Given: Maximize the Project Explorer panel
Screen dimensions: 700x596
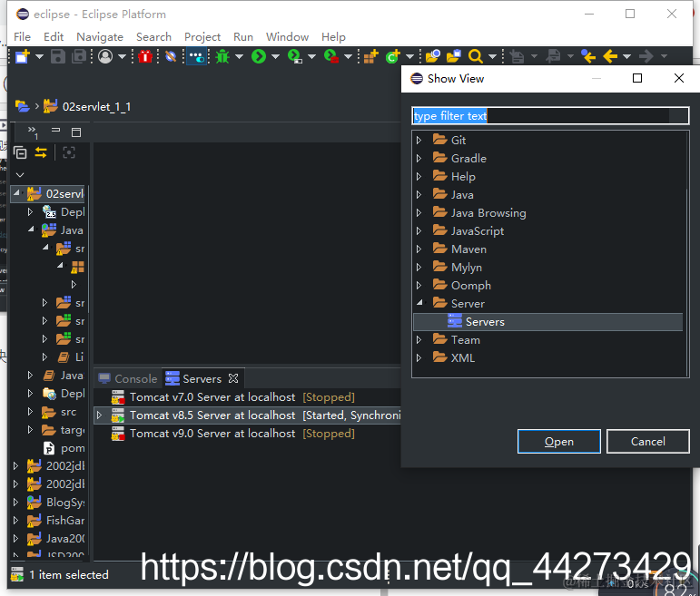Looking at the screenshot, I should click(x=76, y=132).
